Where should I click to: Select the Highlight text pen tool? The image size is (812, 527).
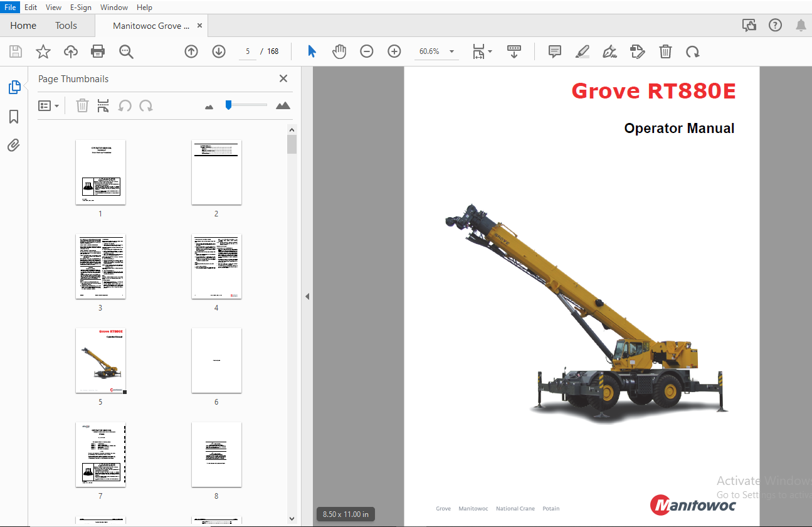coord(583,51)
